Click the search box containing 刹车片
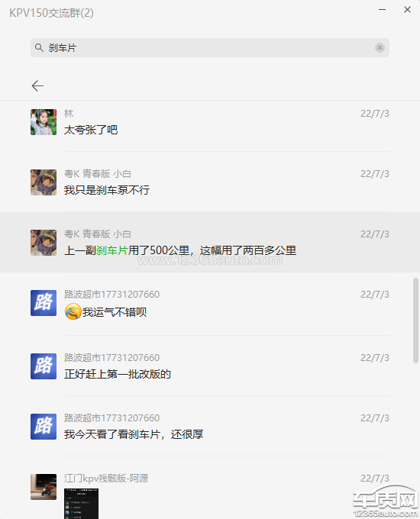The height and width of the screenshot is (519, 420). [x=210, y=47]
